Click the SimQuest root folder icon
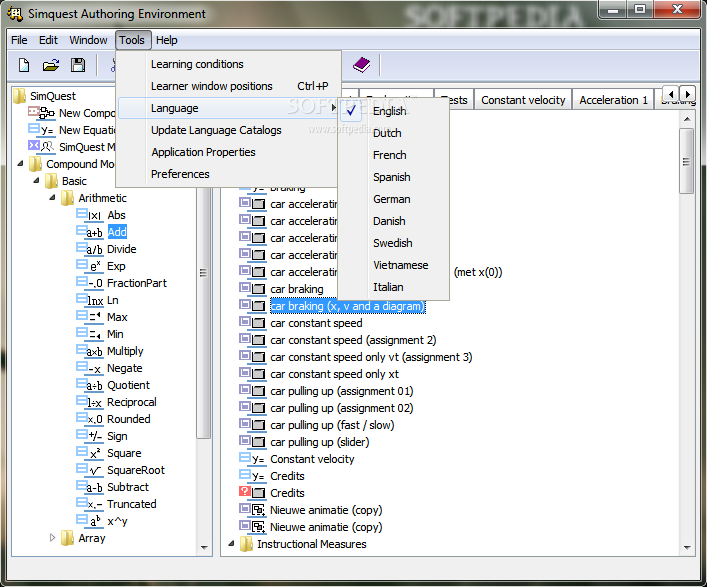707x587 pixels. pyautogui.click(x=19, y=96)
